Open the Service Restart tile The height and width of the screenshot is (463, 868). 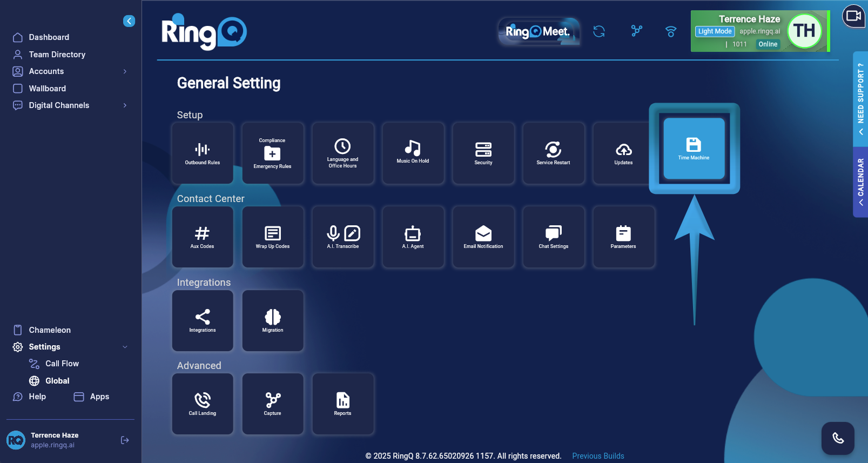pyautogui.click(x=554, y=153)
